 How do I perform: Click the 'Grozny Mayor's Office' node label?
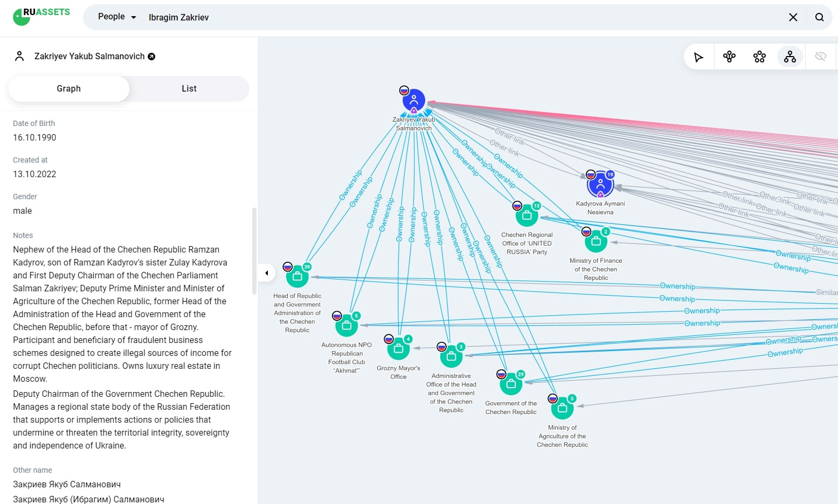click(x=398, y=372)
